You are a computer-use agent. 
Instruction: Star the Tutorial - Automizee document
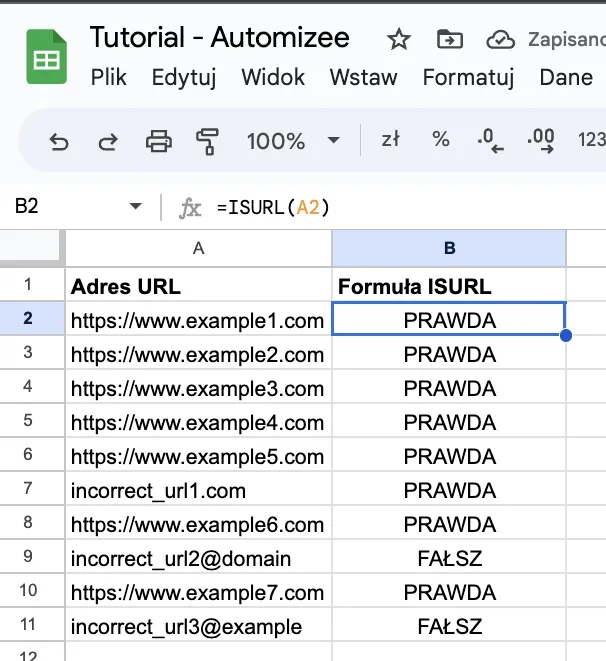(398, 40)
